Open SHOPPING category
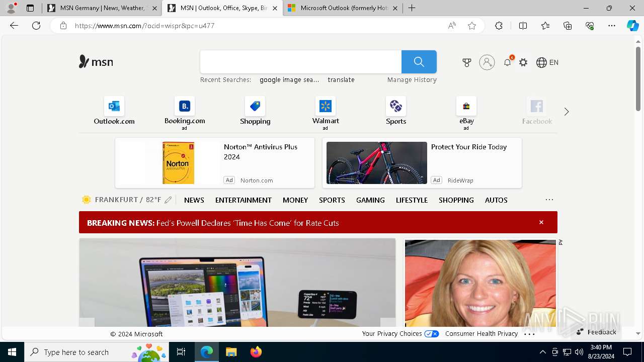This screenshot has width=644, height=362. [456, 200]
